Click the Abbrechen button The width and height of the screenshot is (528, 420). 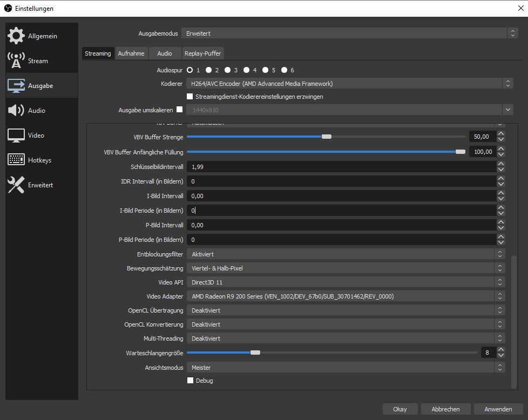click(445, 409)
